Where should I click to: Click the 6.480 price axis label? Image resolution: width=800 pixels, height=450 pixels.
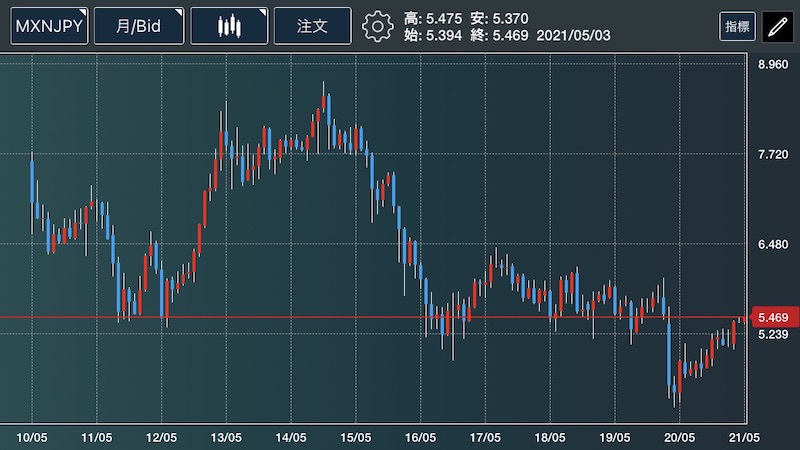point(773,244)
